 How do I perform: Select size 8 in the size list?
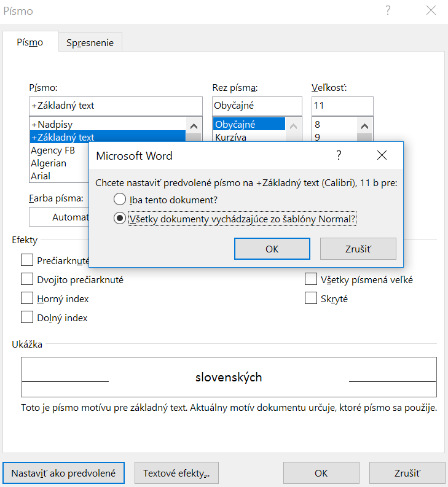[x=334, y=124]
